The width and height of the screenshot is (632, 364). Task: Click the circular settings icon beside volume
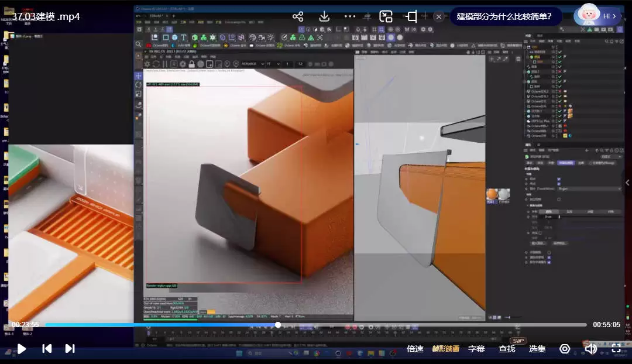[565, 349]
